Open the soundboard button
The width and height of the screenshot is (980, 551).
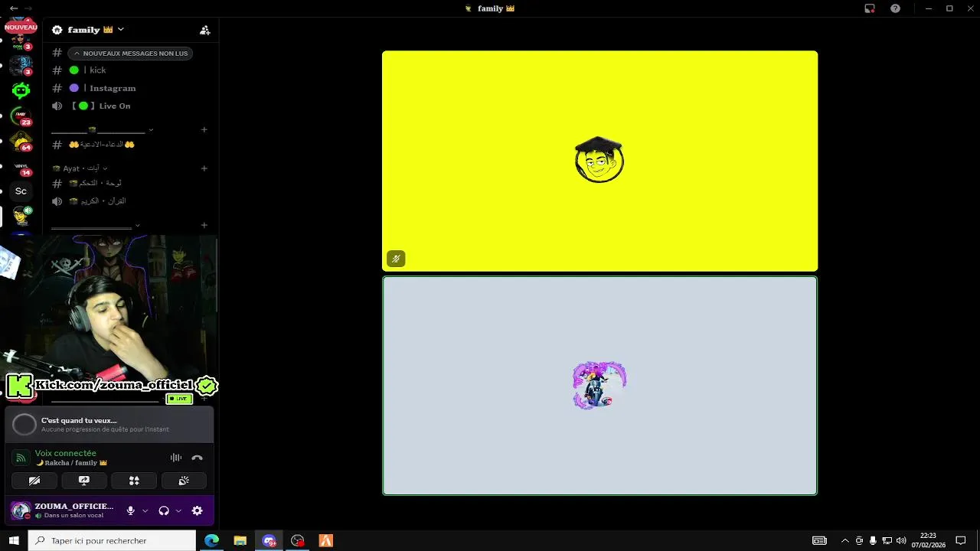pyautogui.click(x=184, y=481)
